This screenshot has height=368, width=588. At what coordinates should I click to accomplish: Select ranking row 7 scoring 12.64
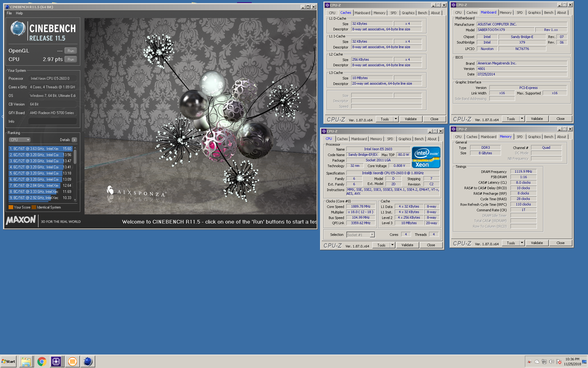(40, 186)
